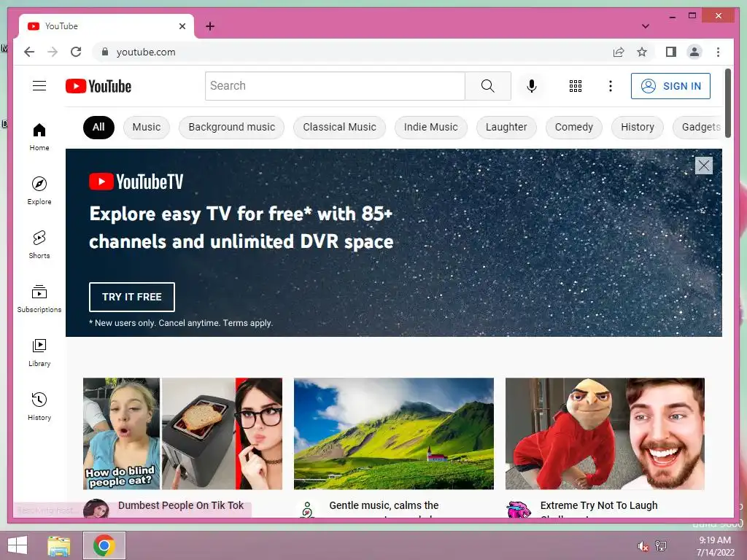Click the muted volume tray icon
The image size is (747, 560).
coord(643,545)
